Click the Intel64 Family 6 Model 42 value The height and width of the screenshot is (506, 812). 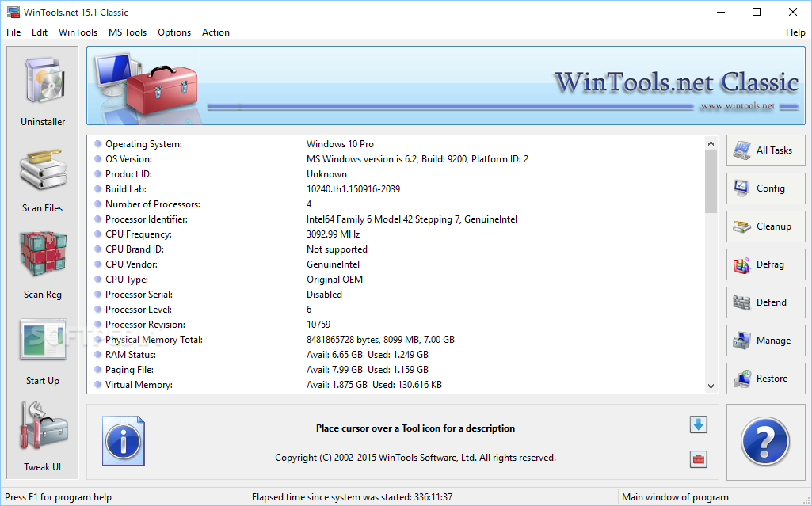pos(412,219)
